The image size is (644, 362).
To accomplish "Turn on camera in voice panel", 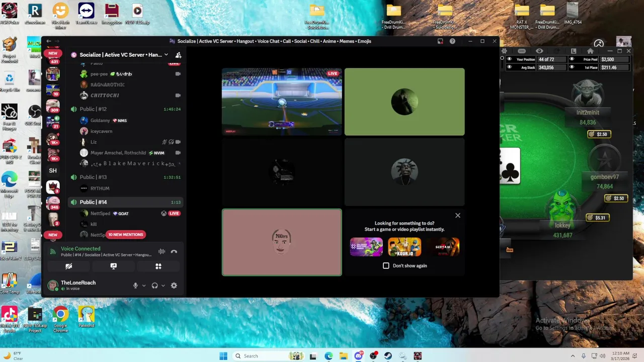I will [69, 266].
